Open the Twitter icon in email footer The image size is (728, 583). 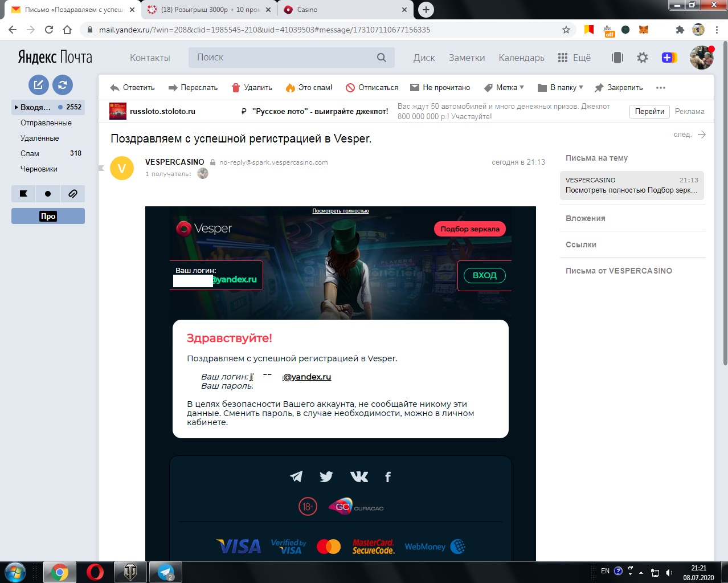coord(326,476)
